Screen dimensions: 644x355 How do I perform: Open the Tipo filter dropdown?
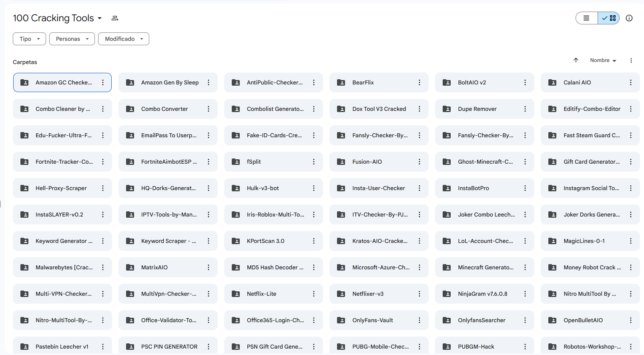[x=30, y=39]
